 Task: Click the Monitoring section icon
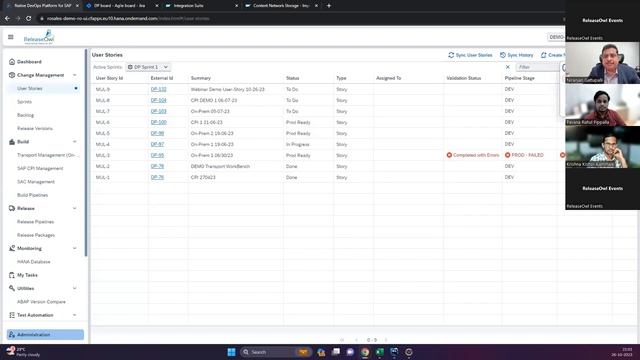12,248
